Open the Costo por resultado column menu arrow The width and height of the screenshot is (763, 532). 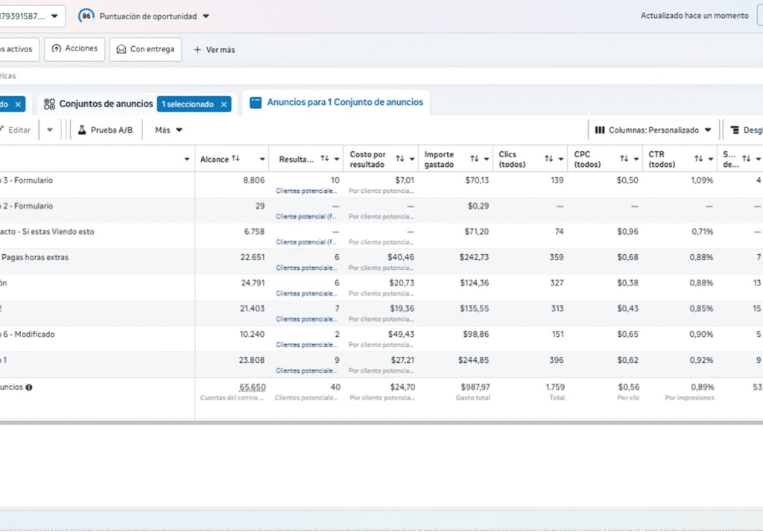(x=412, y=159)
